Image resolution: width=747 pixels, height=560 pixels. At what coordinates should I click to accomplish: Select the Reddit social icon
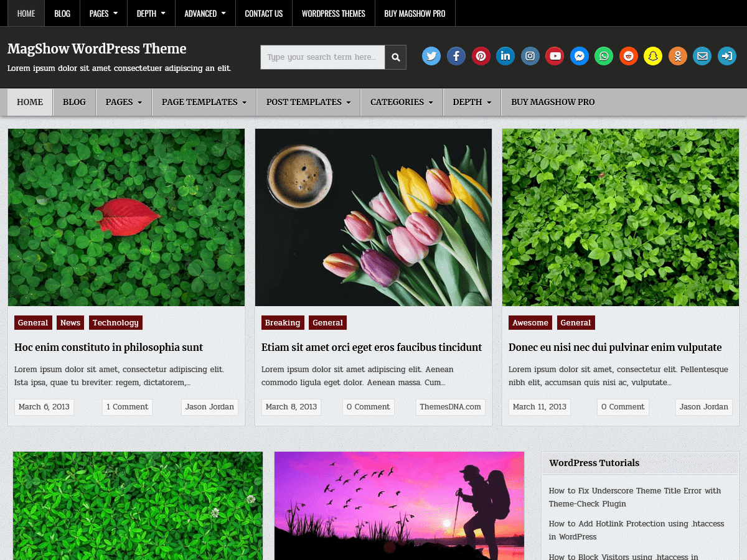point(628,56)
